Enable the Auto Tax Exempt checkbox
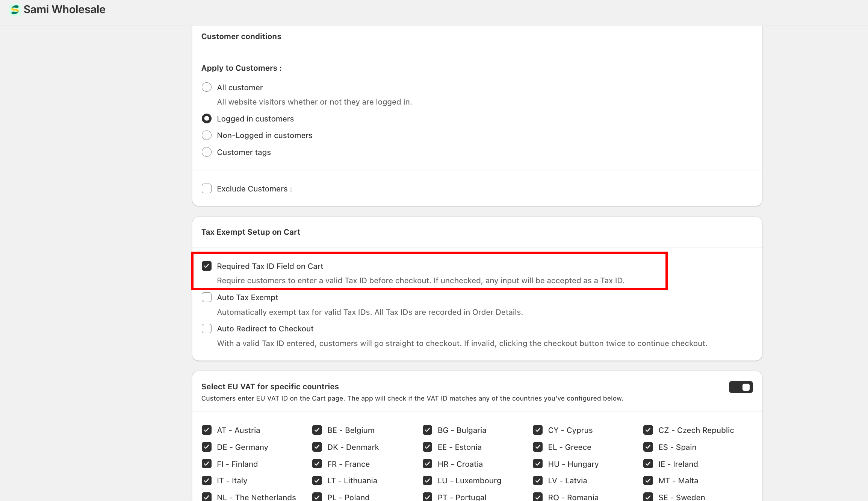The height and width of the screenshot is (501, 868). [x=207, y=298]
